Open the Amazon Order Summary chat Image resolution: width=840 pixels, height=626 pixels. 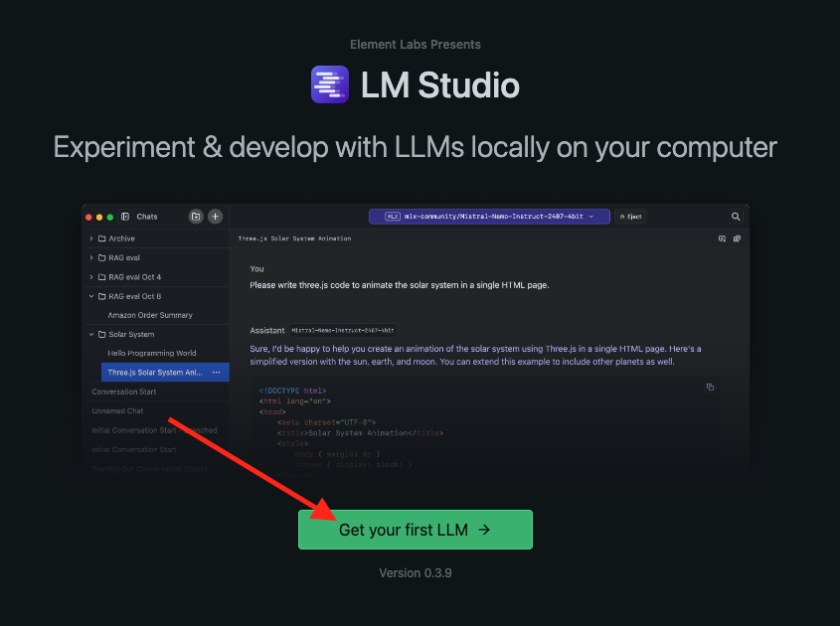[150, 315]
